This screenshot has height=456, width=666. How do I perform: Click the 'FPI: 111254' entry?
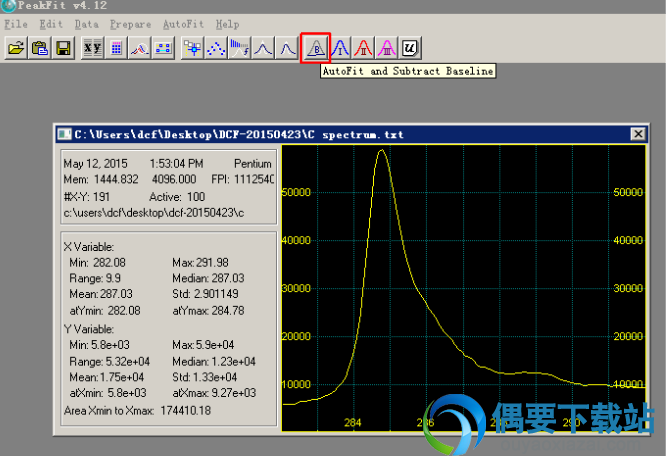243,180
